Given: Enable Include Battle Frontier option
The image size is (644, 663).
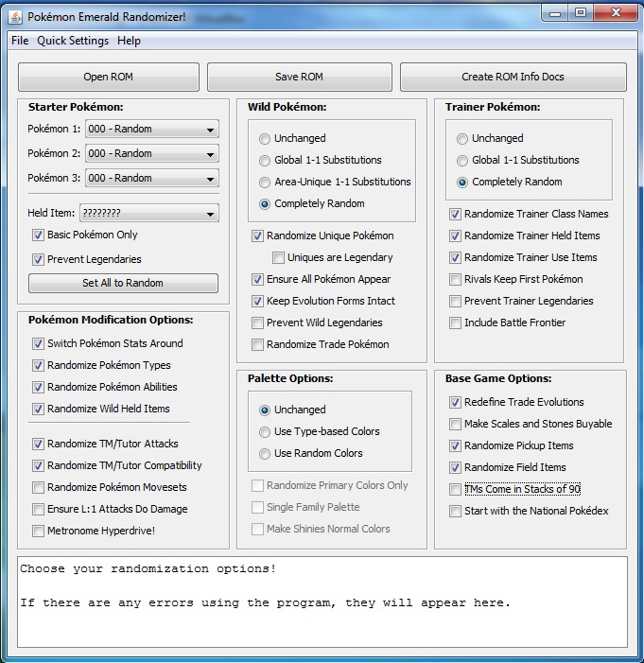Looking at the screenshot, I should [x=456, y=323].
